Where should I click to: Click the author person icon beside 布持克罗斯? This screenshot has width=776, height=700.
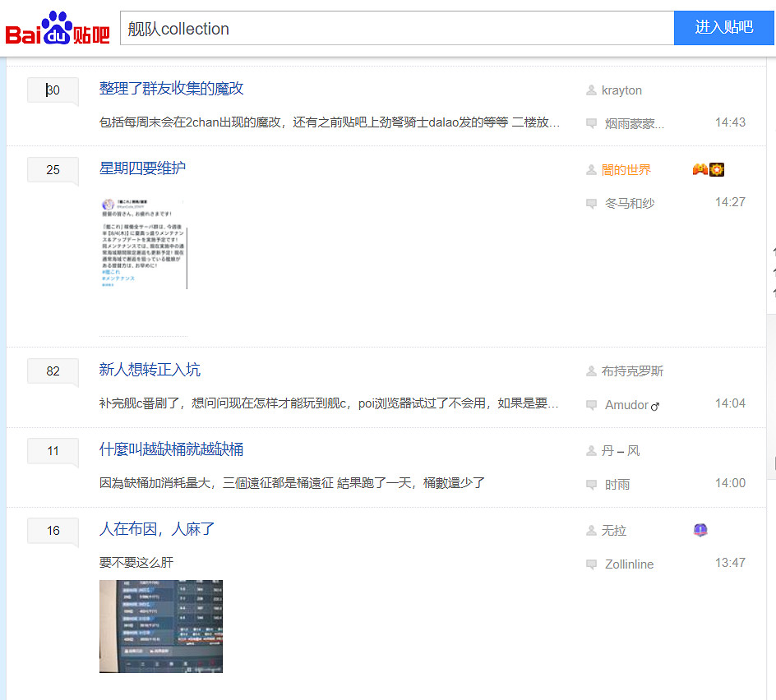coord(591,371)
